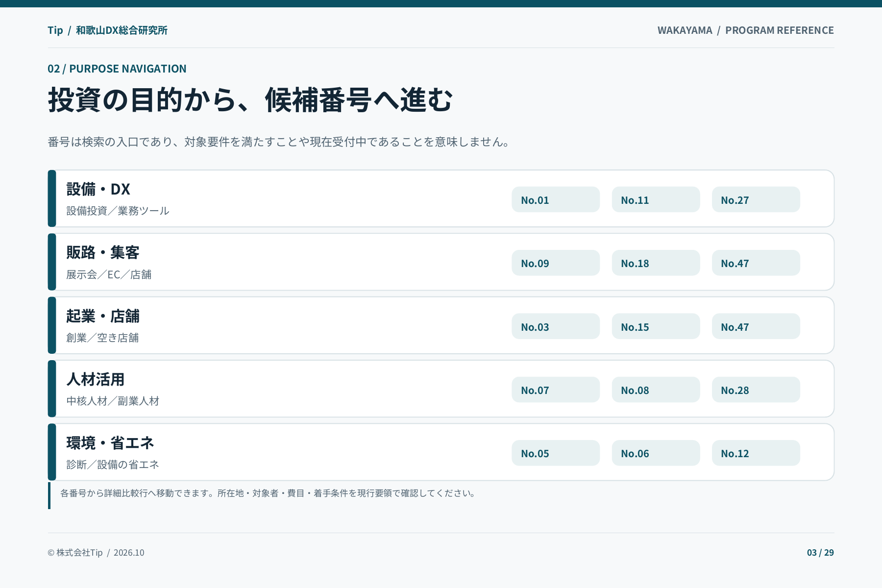Image resolution: width=882 pixels, height=588 pixels.
Task: Open No.01 in 設備・DX row
Action: [x=556, y=199]
